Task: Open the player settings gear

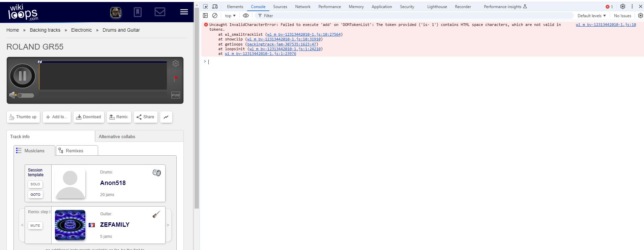Action: point(176,63)
